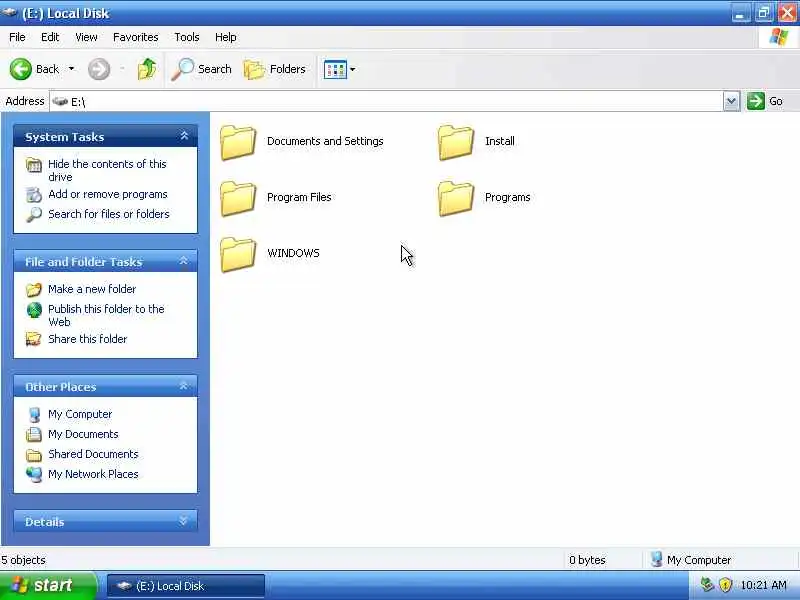Open the Back history dropdown arrow

pos(71,69)
